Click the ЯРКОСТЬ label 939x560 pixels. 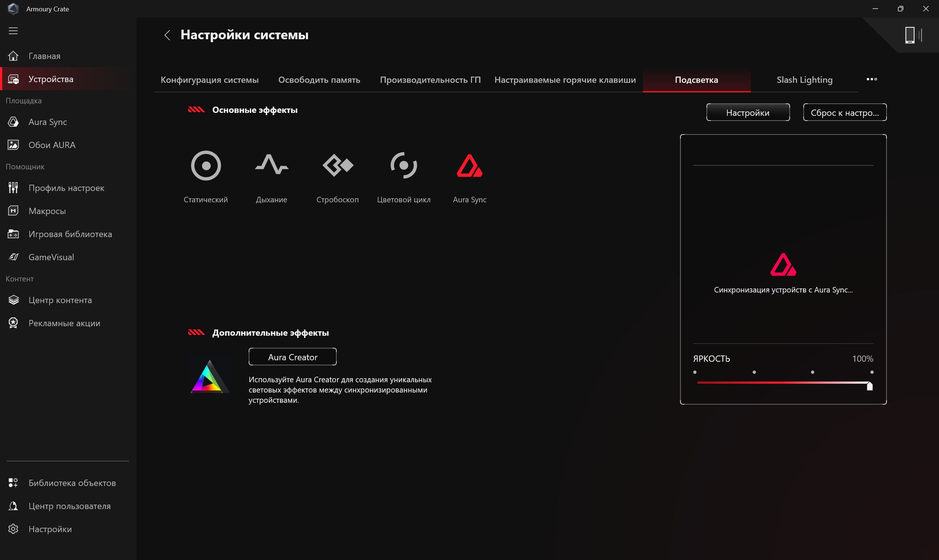click(x=711, y=358)
